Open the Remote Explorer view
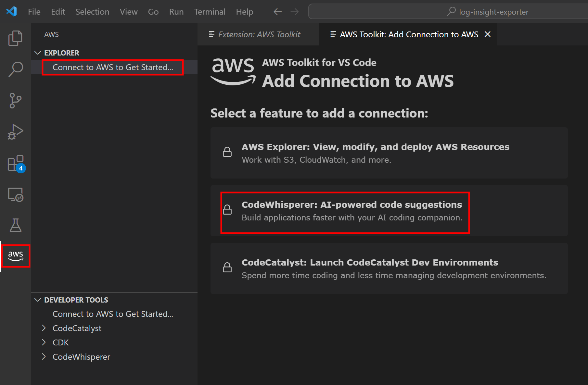The image size is (588, 385). coord(15,194)
